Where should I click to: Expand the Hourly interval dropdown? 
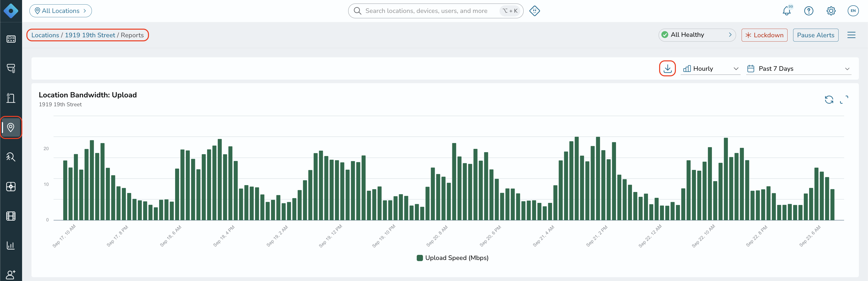coord(710,69)
